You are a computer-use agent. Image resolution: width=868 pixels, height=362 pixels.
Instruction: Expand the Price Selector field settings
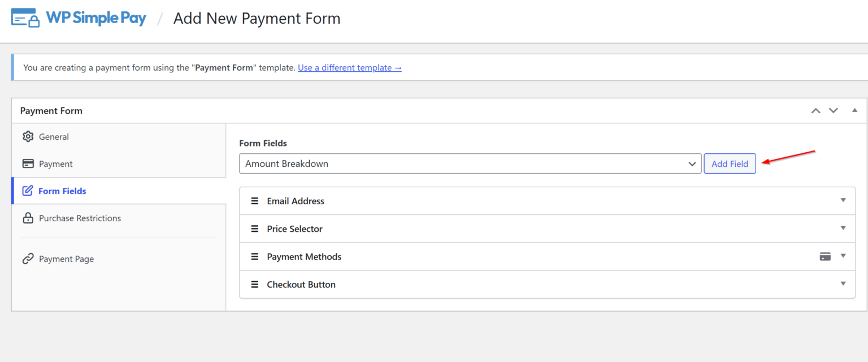click(843, 229)
